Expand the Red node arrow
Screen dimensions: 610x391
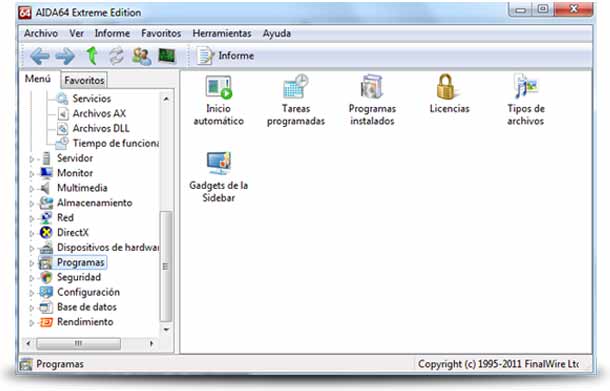(32, 218)
